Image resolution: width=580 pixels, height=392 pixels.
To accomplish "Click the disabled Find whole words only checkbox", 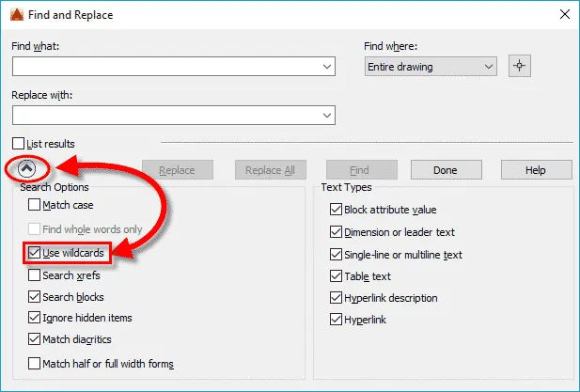I will (x=34, y=229).
